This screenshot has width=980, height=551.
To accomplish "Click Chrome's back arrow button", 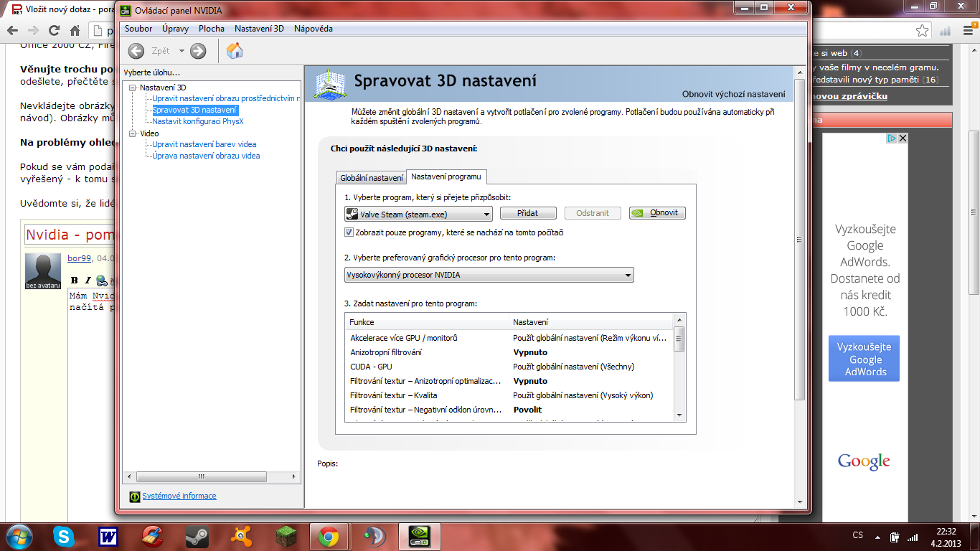I will click(x=13, y=31).
